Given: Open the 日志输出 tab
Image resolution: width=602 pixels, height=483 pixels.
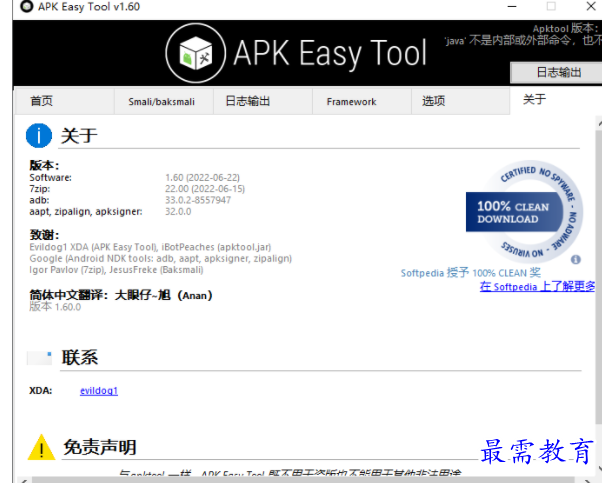Looking at the screenshot, I should click(x=263, y=101).
